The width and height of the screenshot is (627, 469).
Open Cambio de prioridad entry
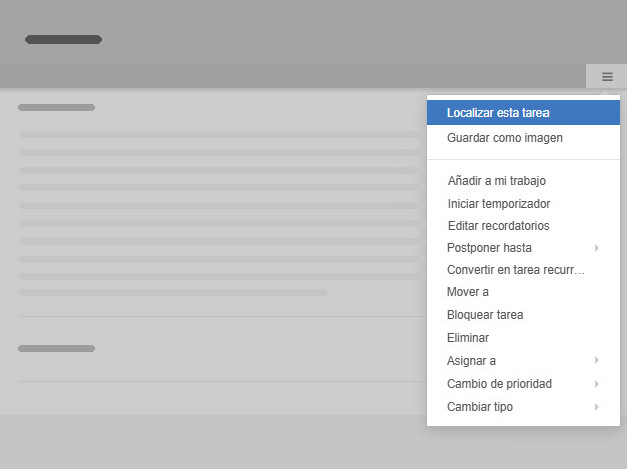point(523,384)
